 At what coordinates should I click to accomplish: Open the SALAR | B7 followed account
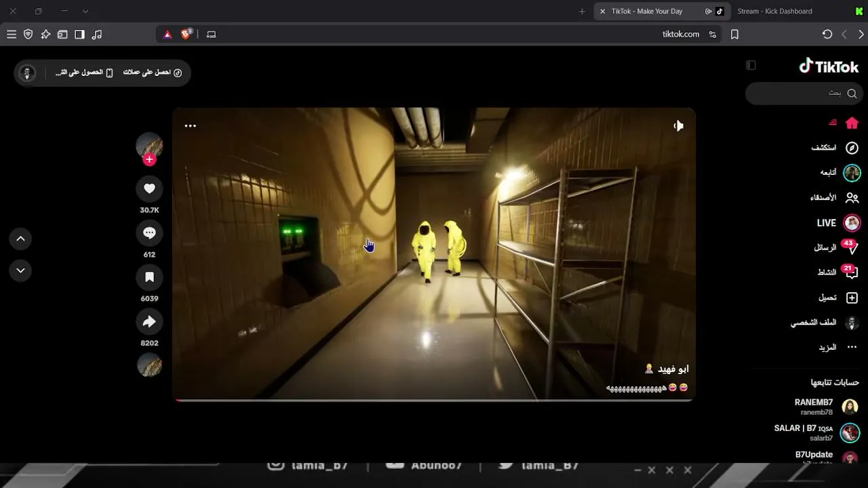816,432
